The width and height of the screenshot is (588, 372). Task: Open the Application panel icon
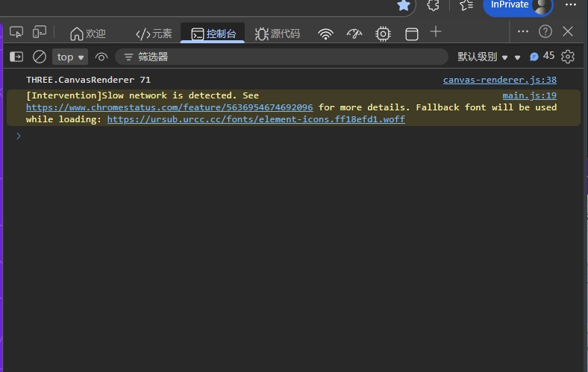(x=411, y=34)
